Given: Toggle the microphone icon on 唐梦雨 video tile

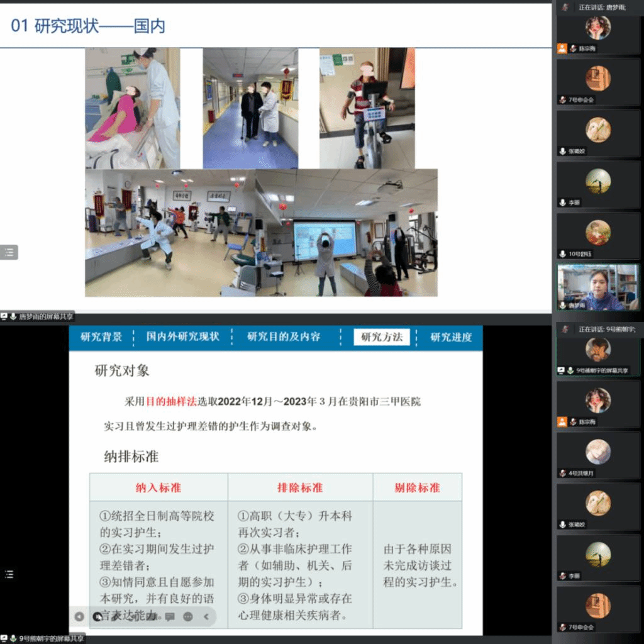Looking at the screenshot, I should [562, 305].
